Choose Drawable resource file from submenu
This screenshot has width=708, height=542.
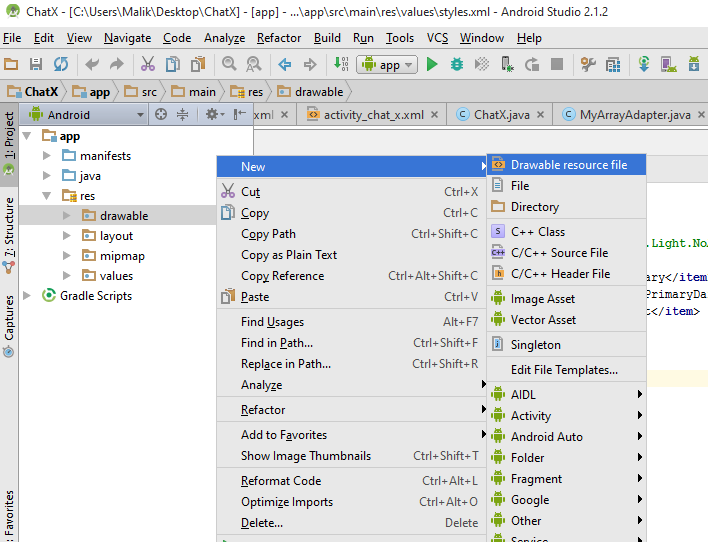[x=567, y=165]
